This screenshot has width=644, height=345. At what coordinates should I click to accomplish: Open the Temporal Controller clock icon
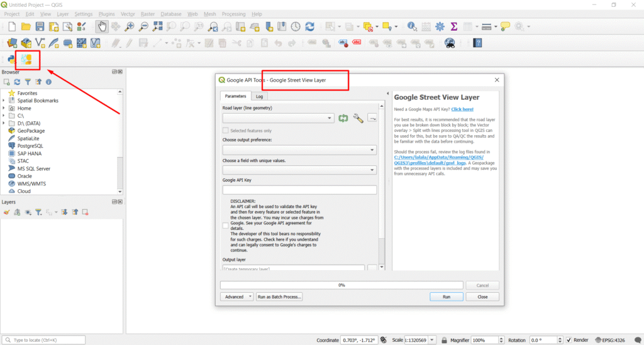[x=296, y=26]
